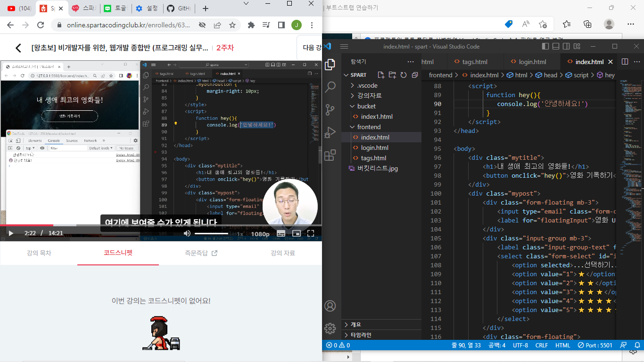Toggle video subtitles

[x=281, y=233]
